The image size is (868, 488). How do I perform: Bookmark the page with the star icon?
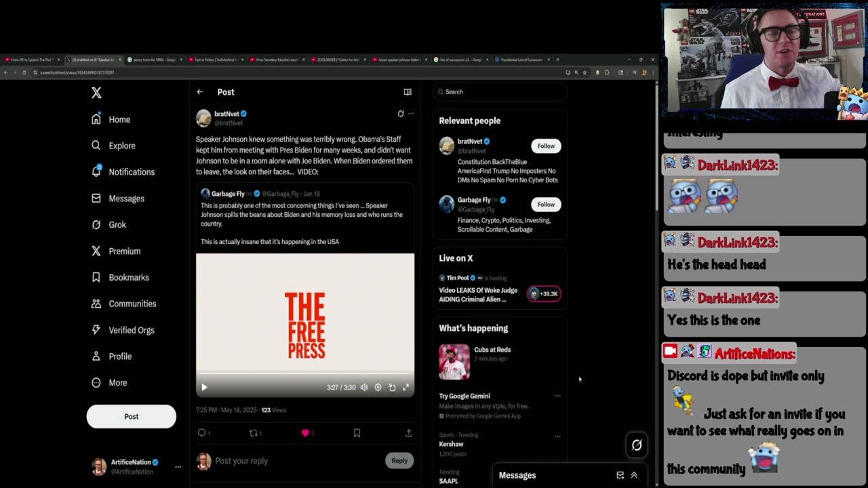(x=585, y=73)
